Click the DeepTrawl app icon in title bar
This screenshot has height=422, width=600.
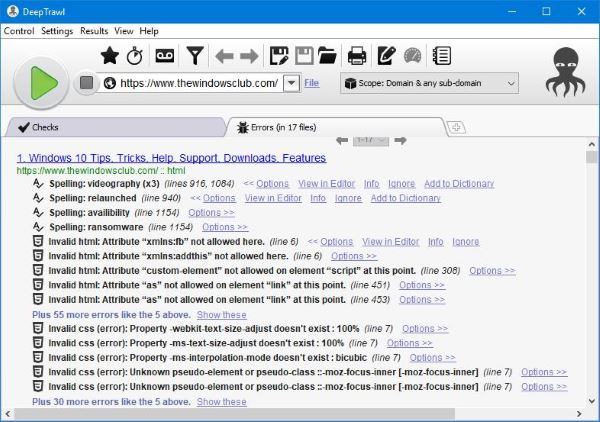(x=13, y=11)
